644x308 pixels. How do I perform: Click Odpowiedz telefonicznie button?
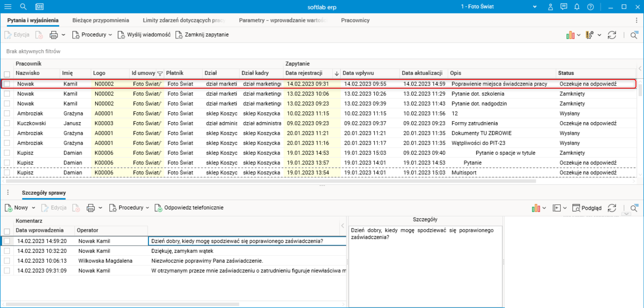point(189,208)
